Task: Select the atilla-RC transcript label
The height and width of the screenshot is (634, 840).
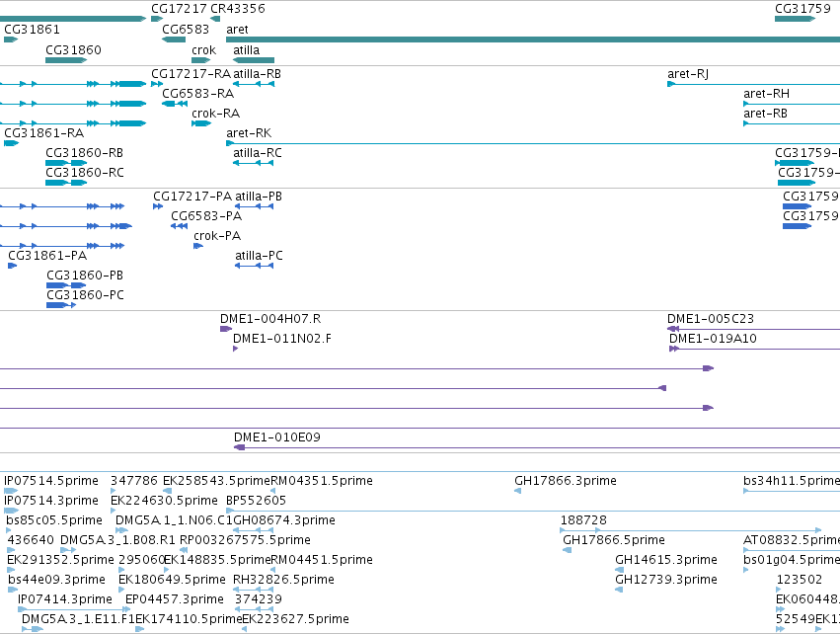Action: coord(258,153)
